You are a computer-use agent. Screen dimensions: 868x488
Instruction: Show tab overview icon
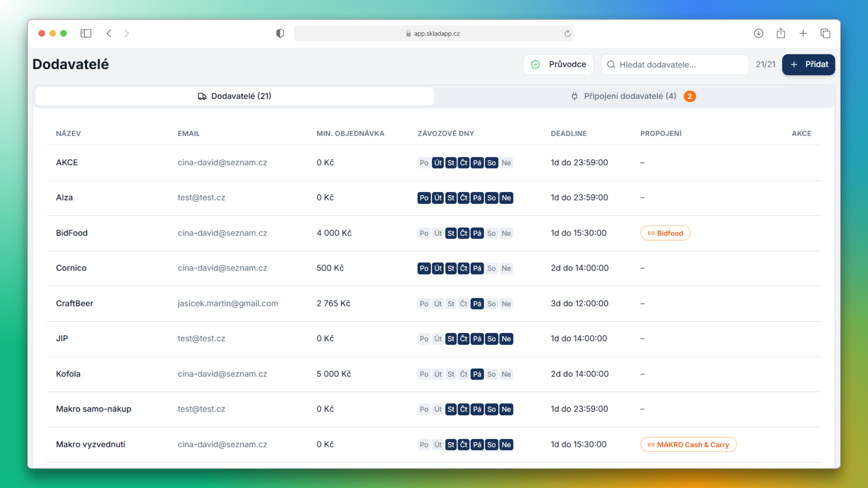[825, 33]
